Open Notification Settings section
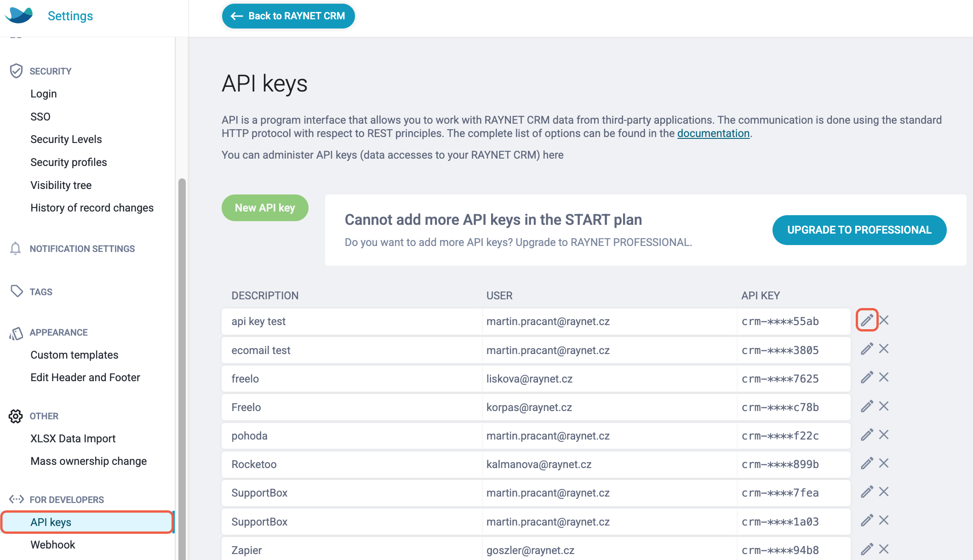973x560 pixels. pos(82,249)
